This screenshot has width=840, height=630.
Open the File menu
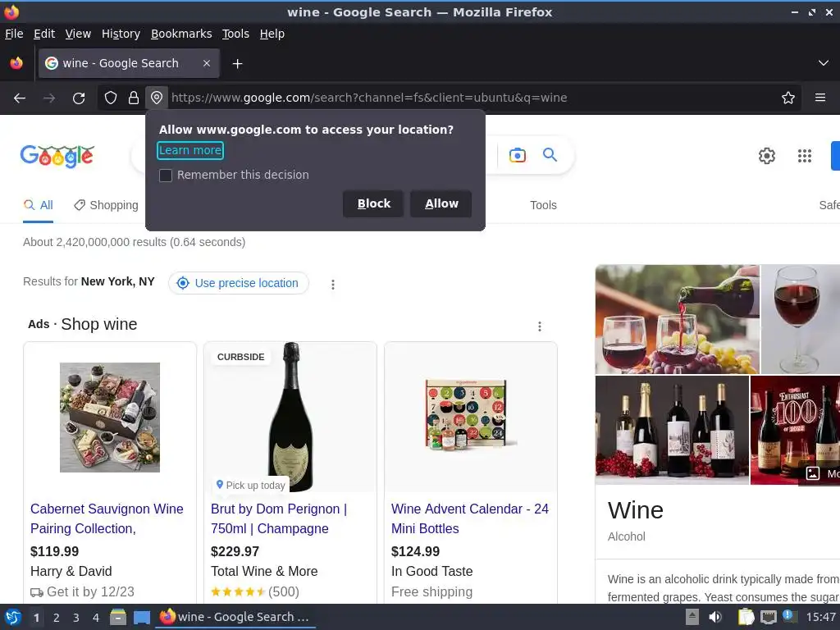[x=14, y=34]
